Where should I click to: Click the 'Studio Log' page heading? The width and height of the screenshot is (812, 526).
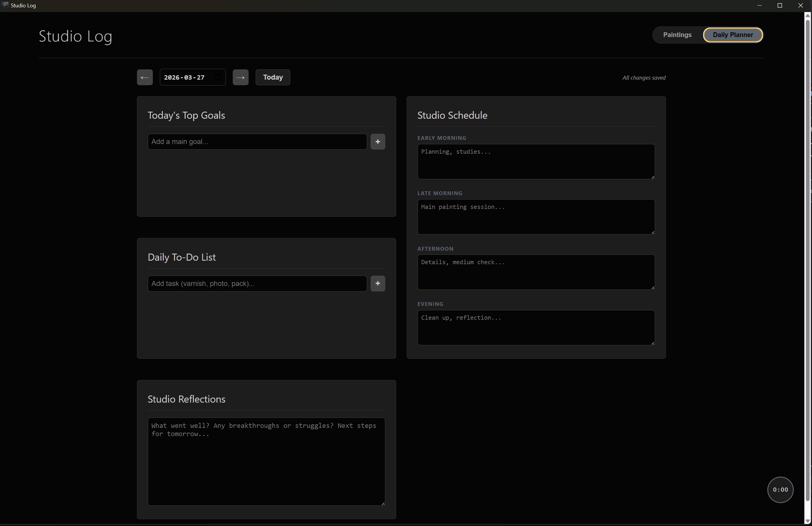(x=76, y=36)
